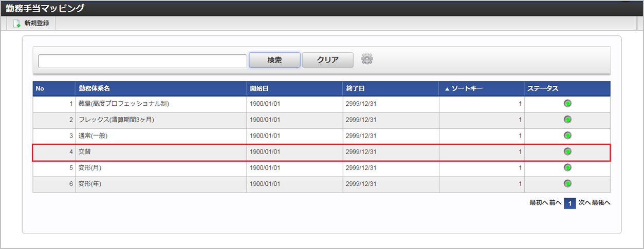Click the search text input field
The height and width of the screenshot is (249, 644).
pos(142,61)
